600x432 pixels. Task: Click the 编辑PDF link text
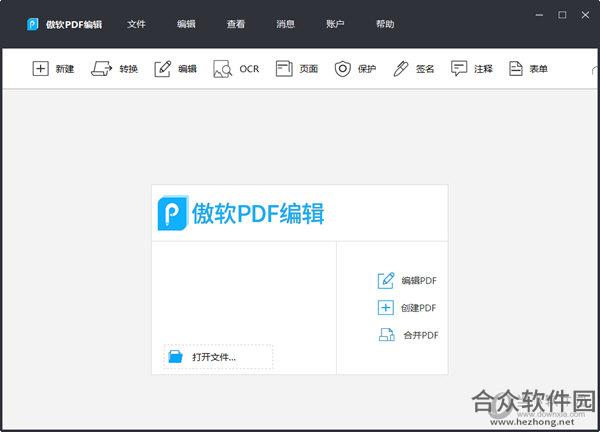[x=419, y=280]
